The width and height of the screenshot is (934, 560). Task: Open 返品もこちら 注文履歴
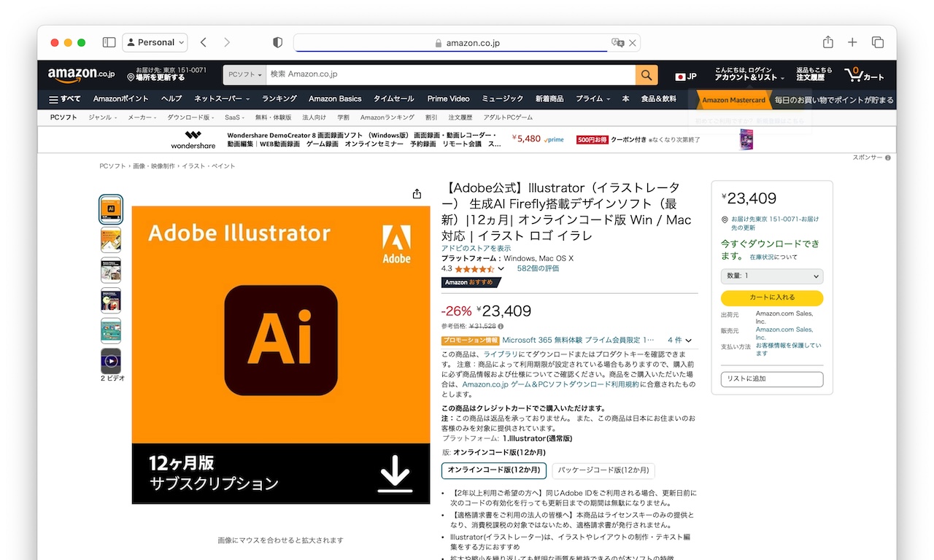(814, 74)
